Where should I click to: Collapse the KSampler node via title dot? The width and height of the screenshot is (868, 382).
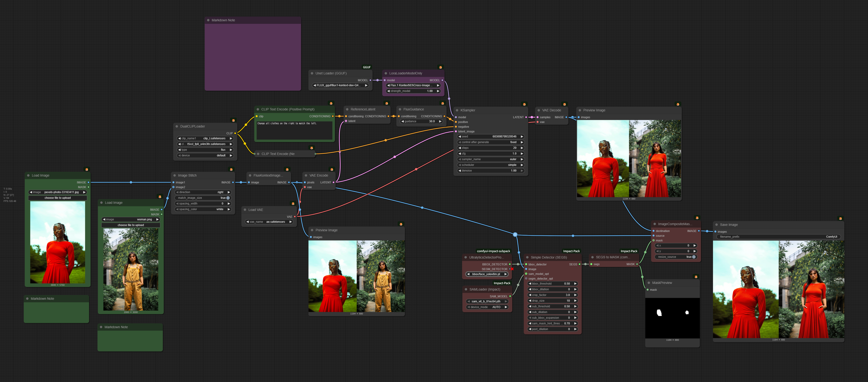(457, 110)
